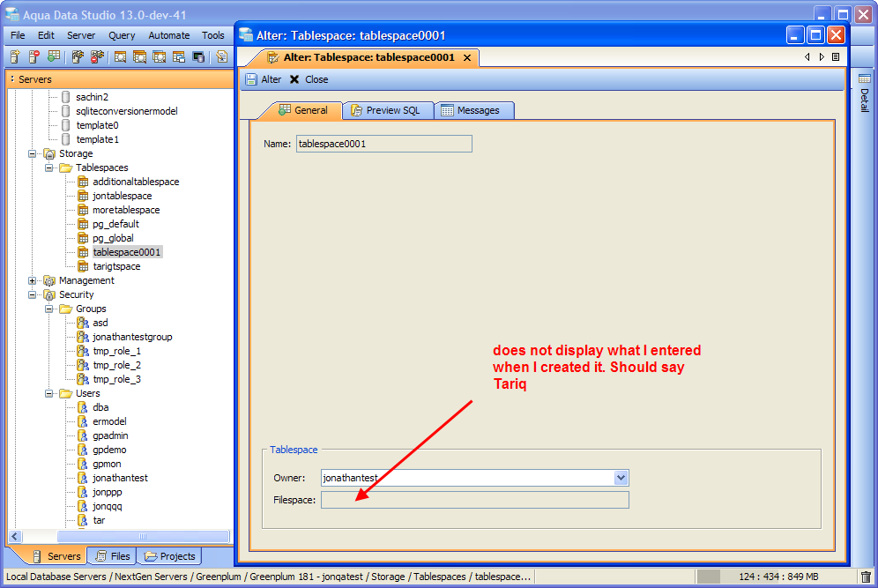Select pg_global tablespace
The height and width of the screenshot is (588, 878).
point(113,238)
